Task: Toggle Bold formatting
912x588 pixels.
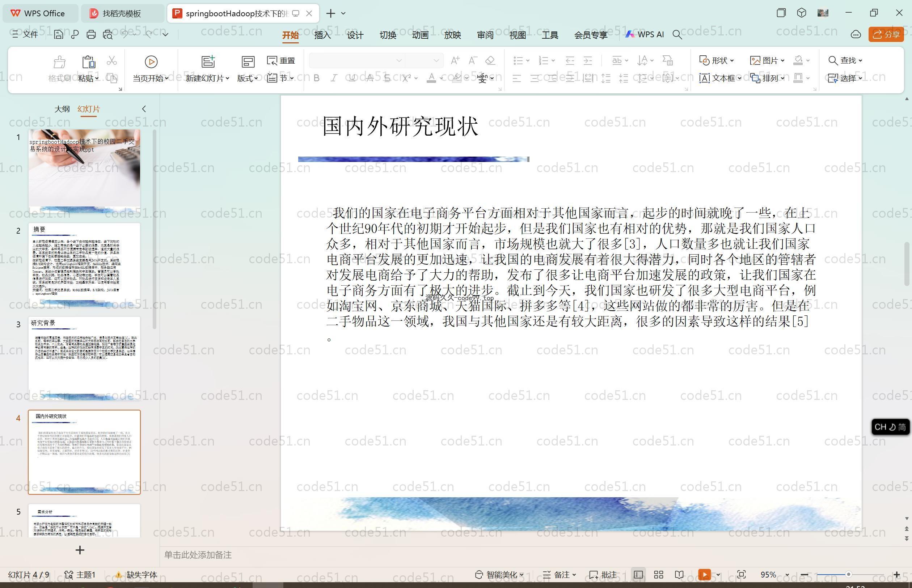Action: (316, 78)
